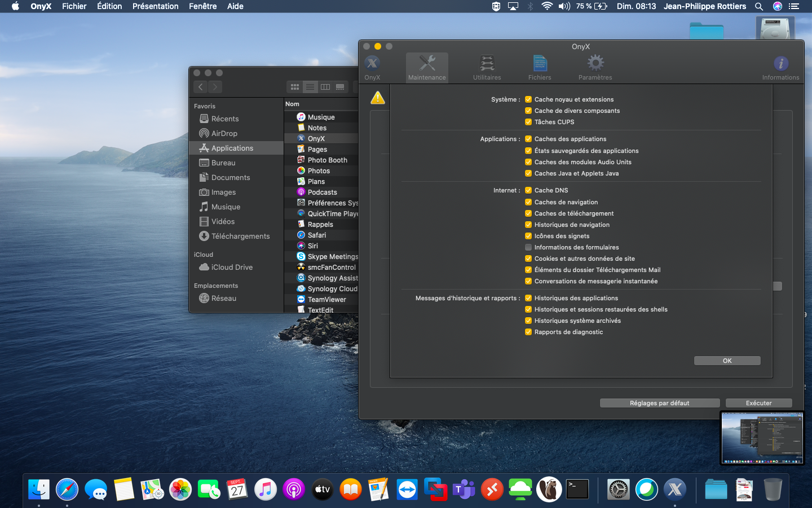
Task: Open the Fichiers toolbar section
Action: pos(540,67)
